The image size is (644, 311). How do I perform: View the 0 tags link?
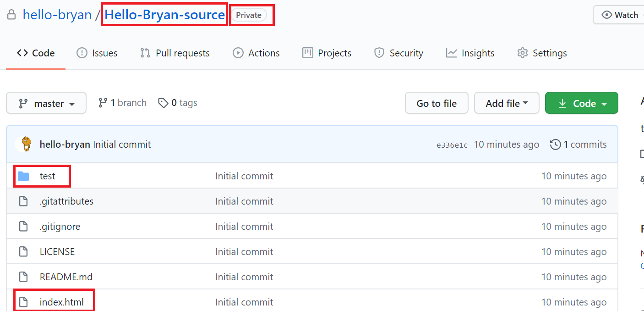178,103
